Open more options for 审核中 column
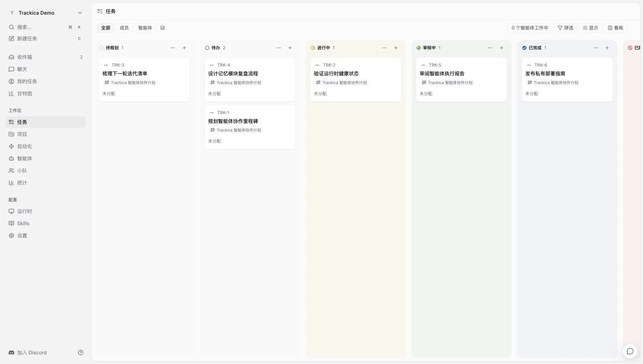Screen dimensions: 643x364 click(490, 48)
